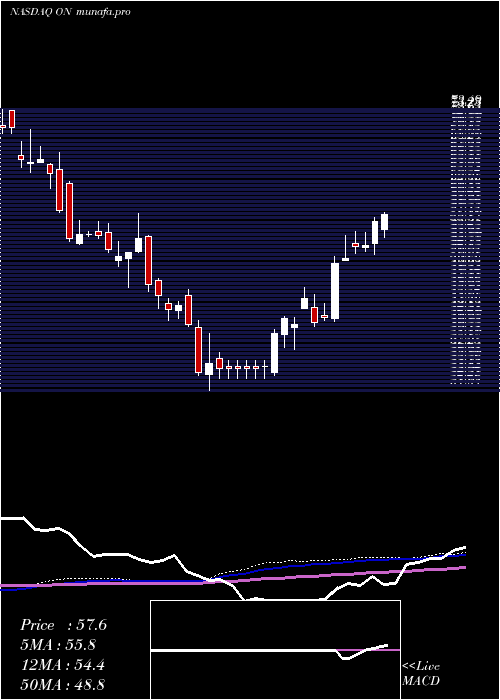Viewport: 500px width, 700px height.
Task: Click the tallest white bullish candle body
Action: (x=335, y=291)
